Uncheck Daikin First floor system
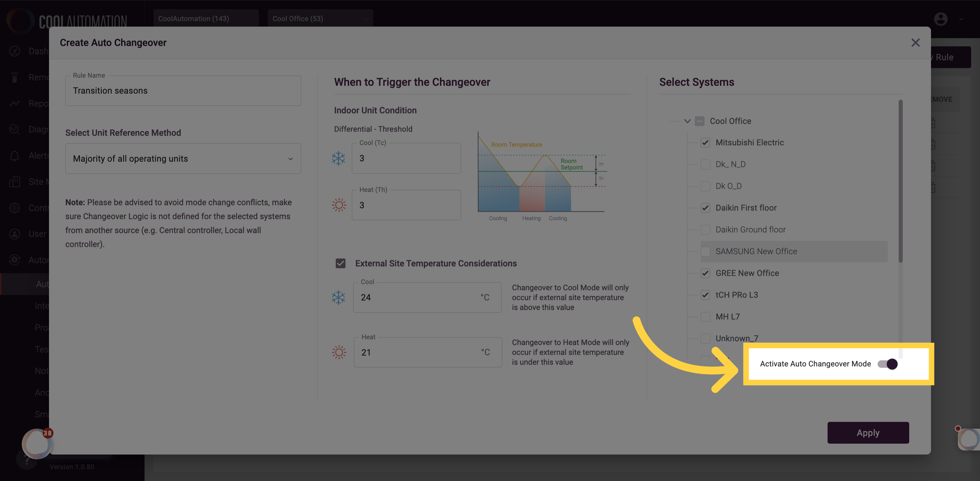This screenshot has height=481, width=980. 705,208
